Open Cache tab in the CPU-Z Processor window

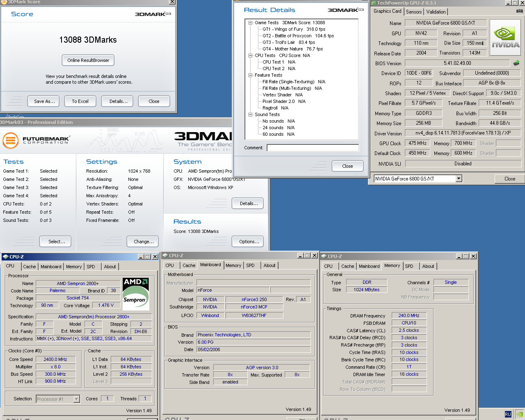click(29, 267)
